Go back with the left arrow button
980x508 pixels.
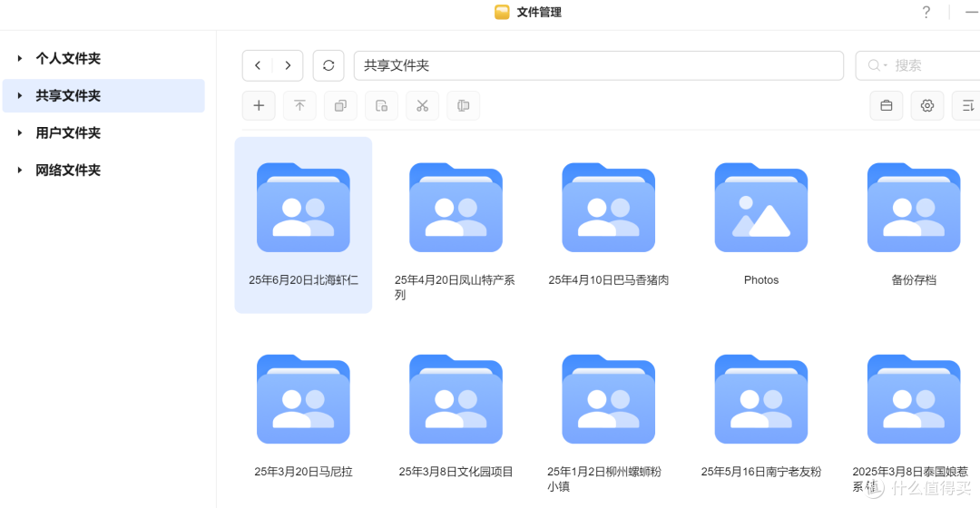tap(258, 65)
